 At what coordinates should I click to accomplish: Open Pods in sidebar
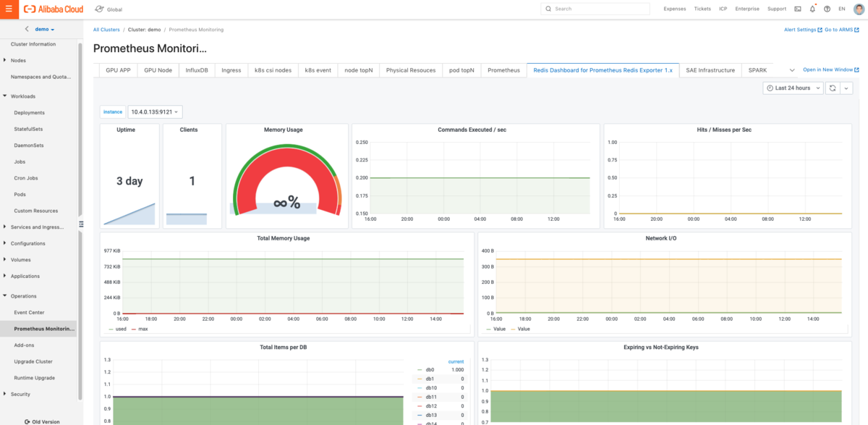click(20, 194)
